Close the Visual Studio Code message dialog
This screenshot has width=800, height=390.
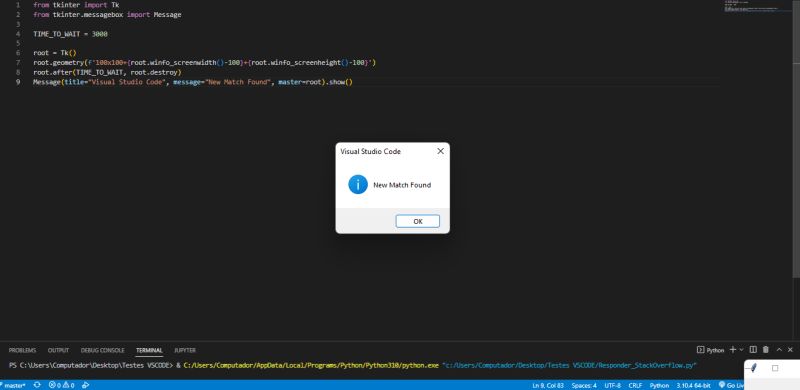click(x=440, y=151)
